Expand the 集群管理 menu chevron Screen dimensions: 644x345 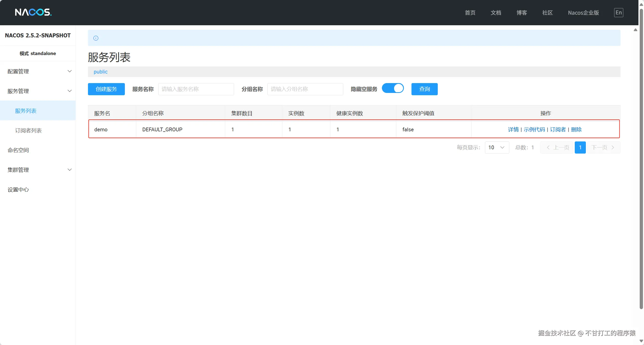tap(70, 170)
